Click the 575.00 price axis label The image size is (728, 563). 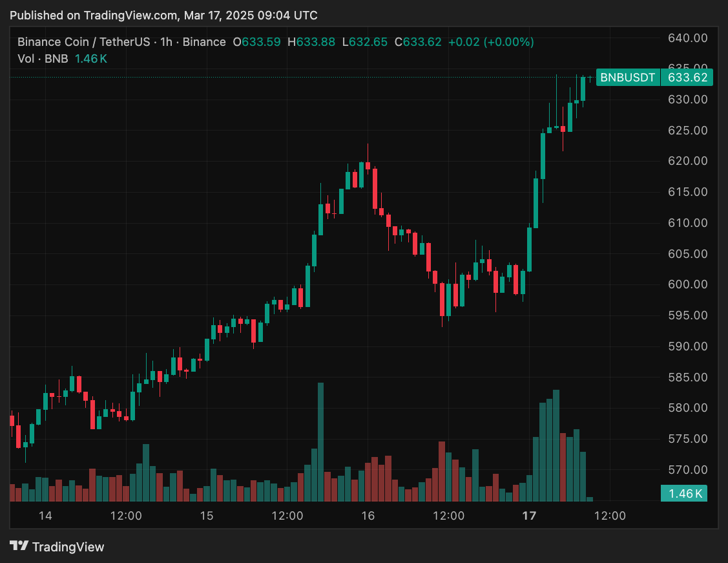pos(687,438)
